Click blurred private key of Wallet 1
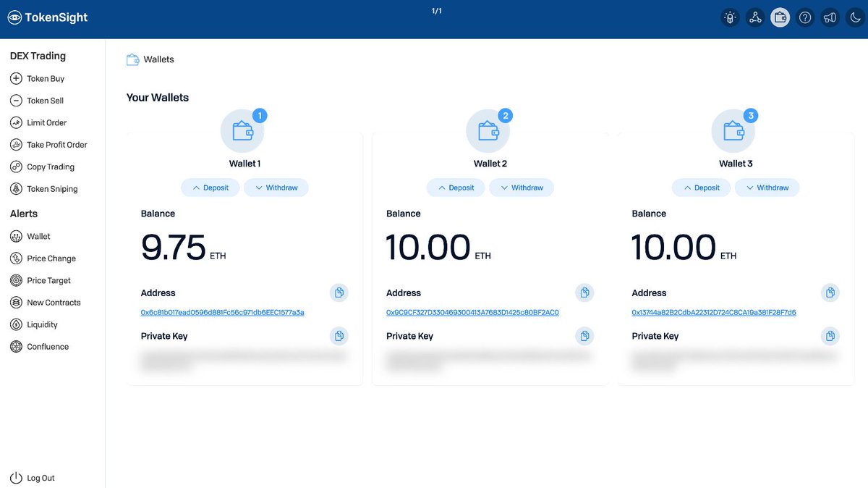 click(x=243, y=360)
